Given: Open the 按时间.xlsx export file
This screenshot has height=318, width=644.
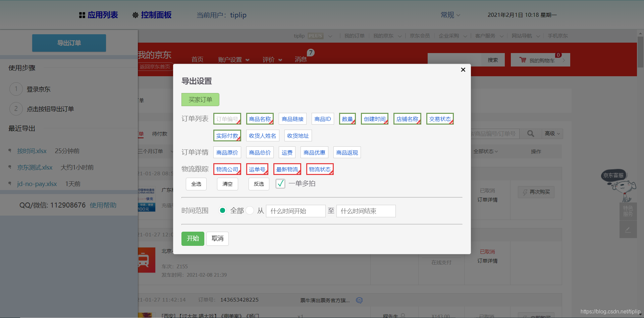Looking at the screenshot, I should pos(32,151).
